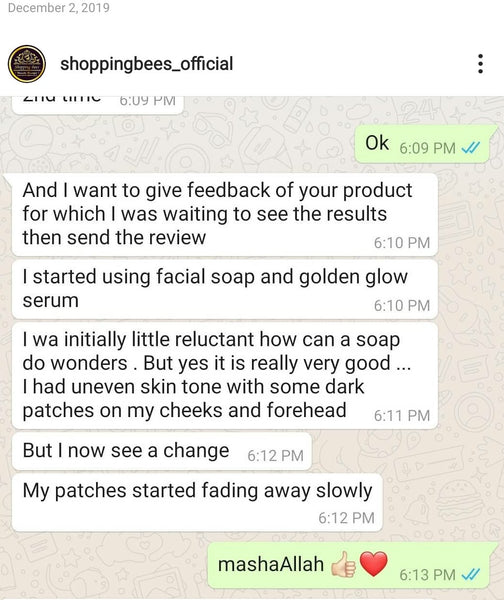Open shoppingbees_official profile picture

tap(27, 64)
